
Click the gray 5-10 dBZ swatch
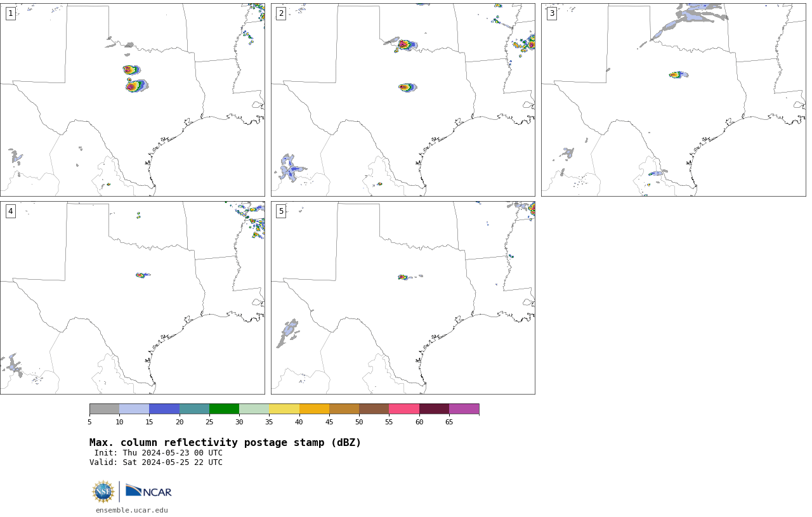(104, 409)
